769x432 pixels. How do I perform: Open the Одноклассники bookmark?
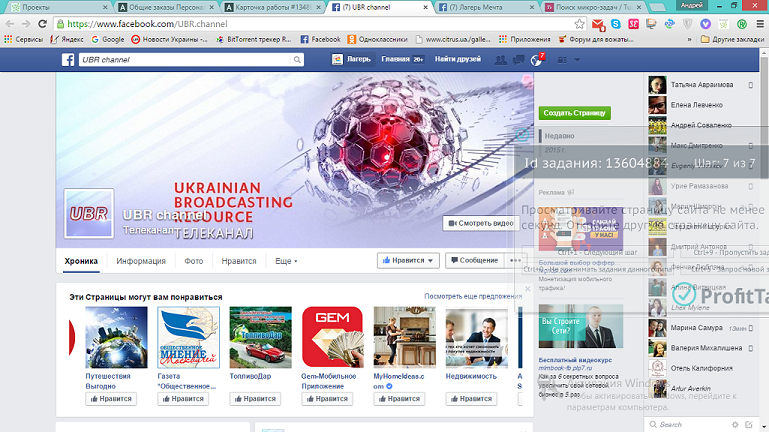coord(377,39)
